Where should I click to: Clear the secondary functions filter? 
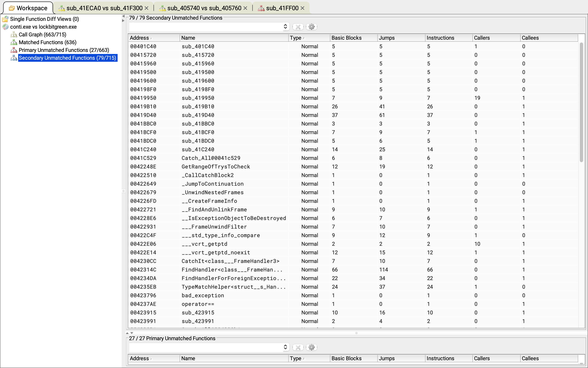[298, 27]
